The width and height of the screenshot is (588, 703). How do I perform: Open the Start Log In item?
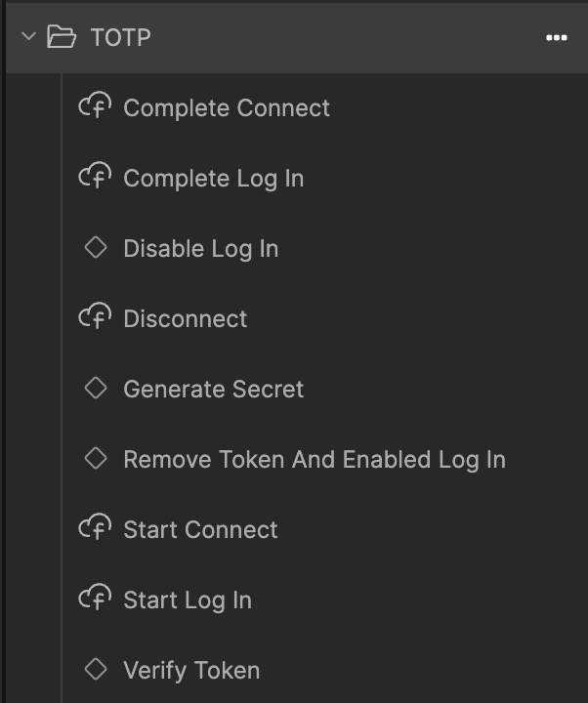click(187, 600)
